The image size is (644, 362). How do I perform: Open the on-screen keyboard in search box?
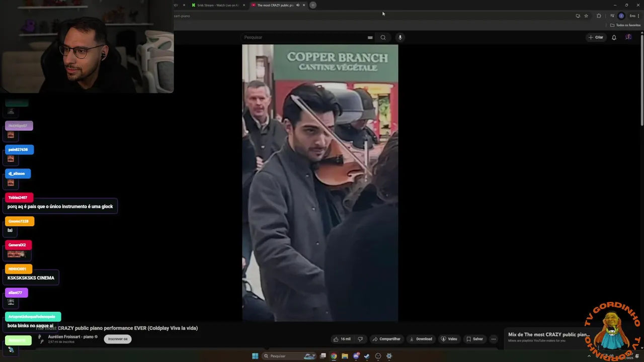(370, 37)
